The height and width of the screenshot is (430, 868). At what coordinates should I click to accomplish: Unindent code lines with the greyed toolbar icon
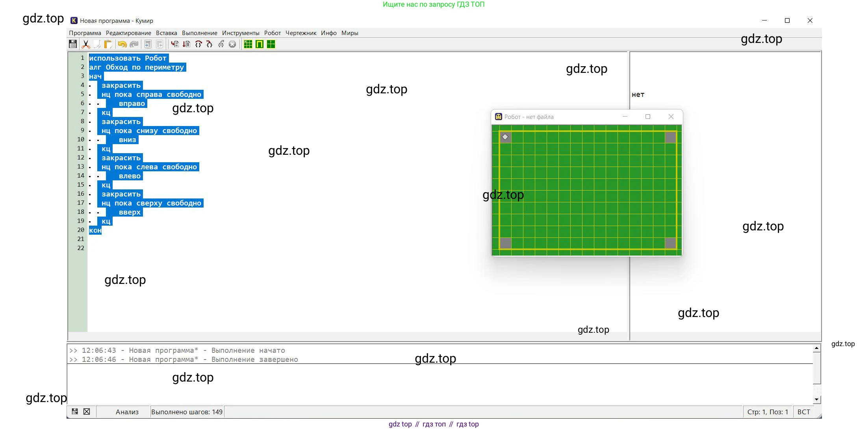160,44
